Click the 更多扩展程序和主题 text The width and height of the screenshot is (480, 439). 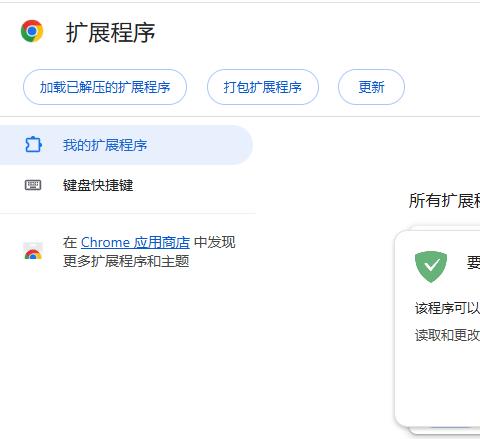click(126, 261)
